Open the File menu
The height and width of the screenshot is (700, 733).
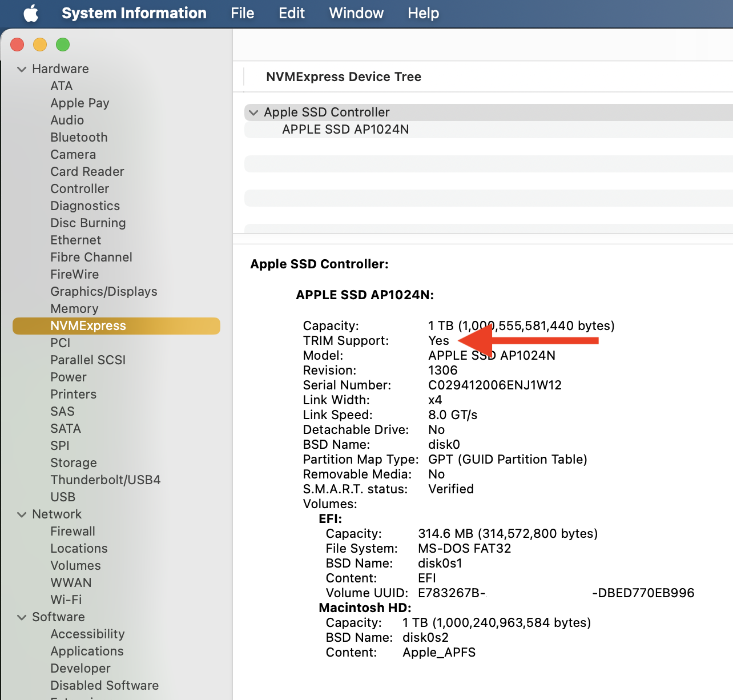(x=243, y=13)
